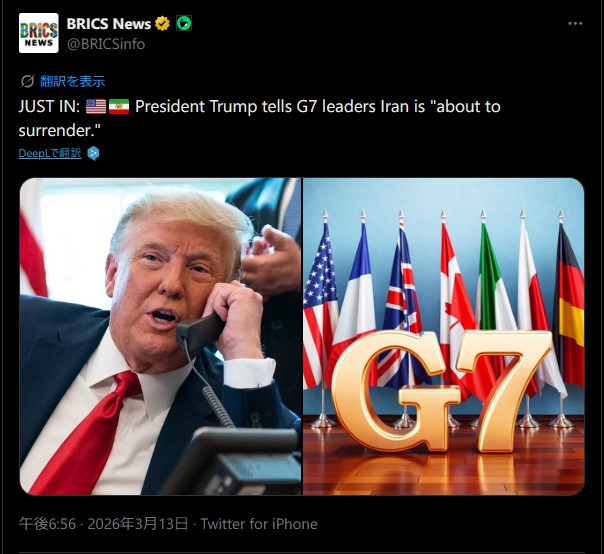
Task: Click the green affiliate badge icon
Action: tap(184, 24)
